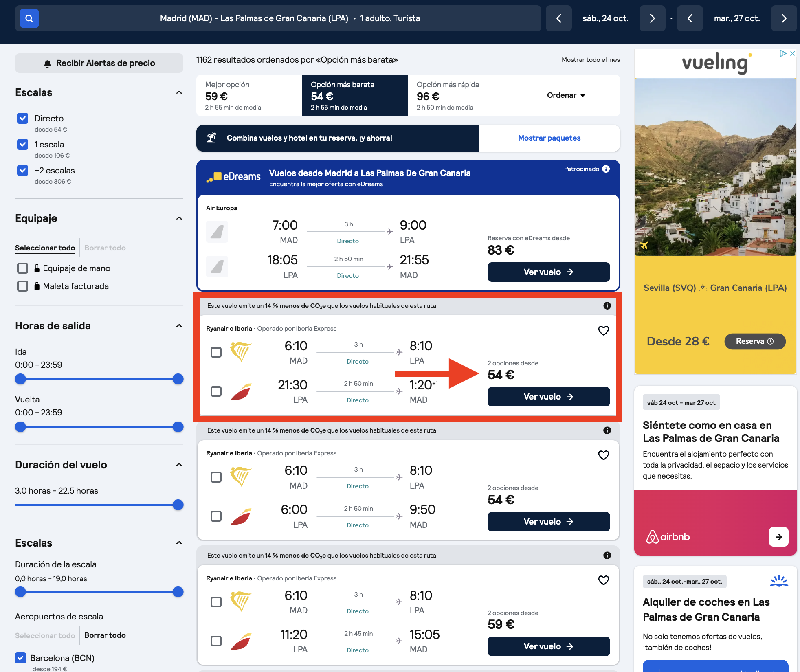Image resolution: width=800 pixels, height=672 pixels.
Task: Click Recibir Alertas de precio button
Action: (99, 63)
